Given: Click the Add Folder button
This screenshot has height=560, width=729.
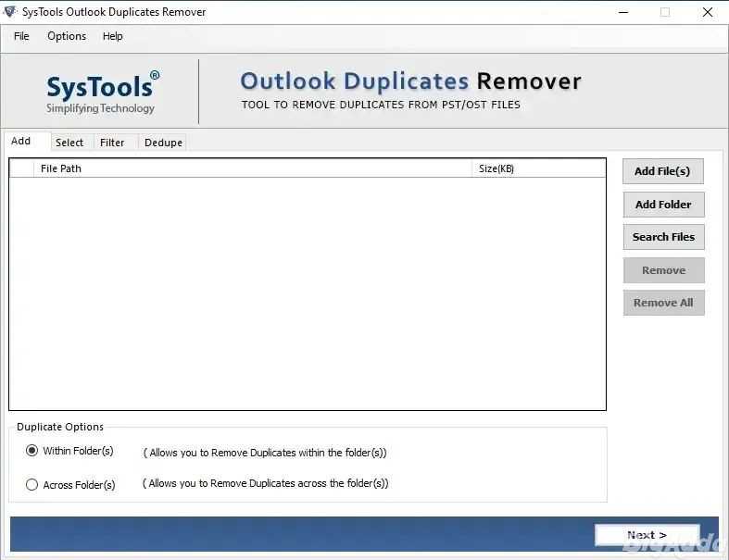Looking at the screenshot, I should tap(663, 205).
